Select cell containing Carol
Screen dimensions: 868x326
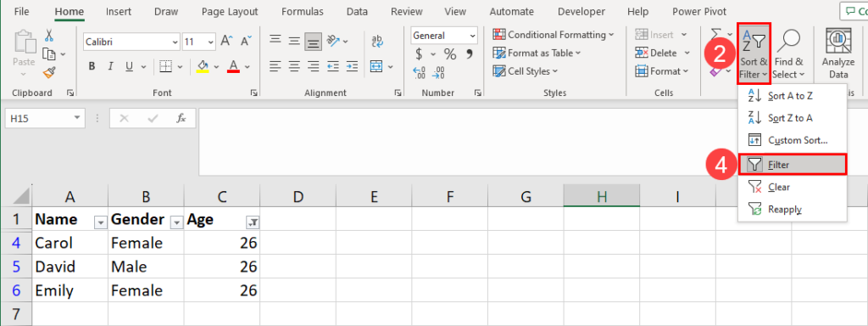point(70,243)
